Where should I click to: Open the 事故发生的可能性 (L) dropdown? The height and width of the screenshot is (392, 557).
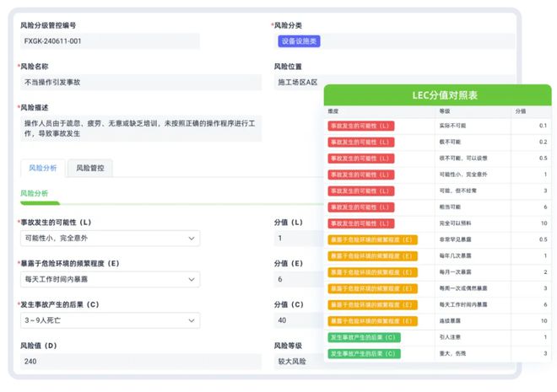coord(110,239)
